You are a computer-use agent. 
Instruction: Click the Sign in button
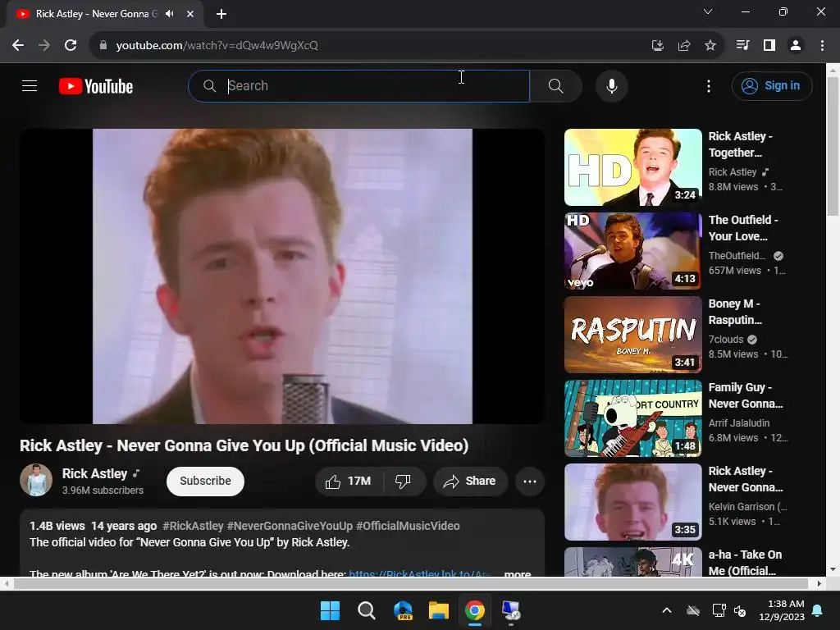tap(771, 85)
